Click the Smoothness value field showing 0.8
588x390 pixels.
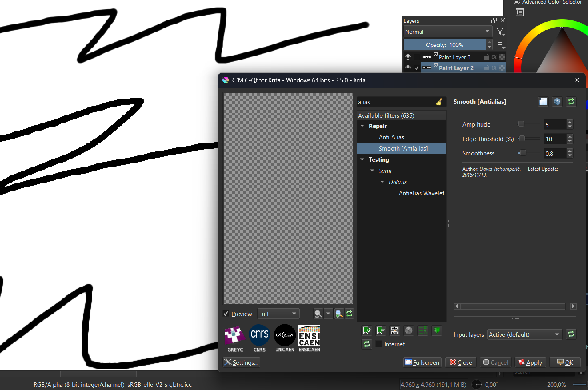coord(555,153)
